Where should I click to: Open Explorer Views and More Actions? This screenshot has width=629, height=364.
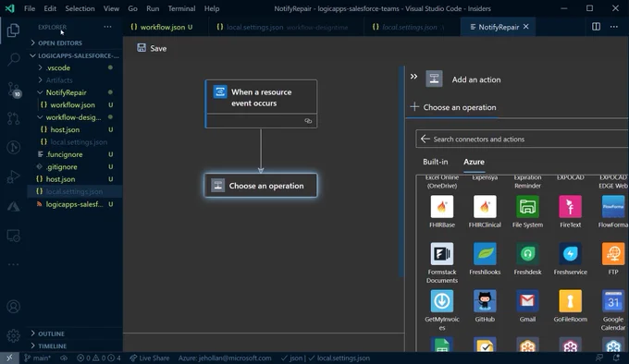click(x=107, y=27)
